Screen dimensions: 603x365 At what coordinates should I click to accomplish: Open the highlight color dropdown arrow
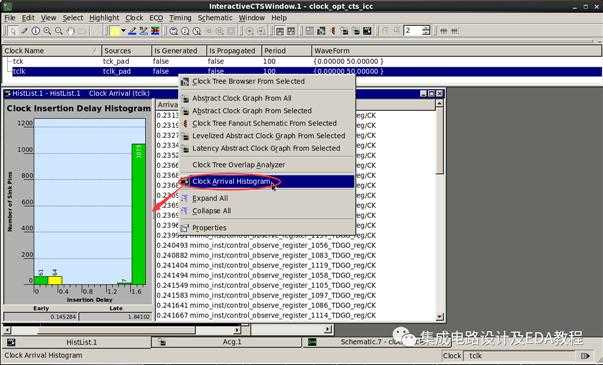[x=123, y=31]
